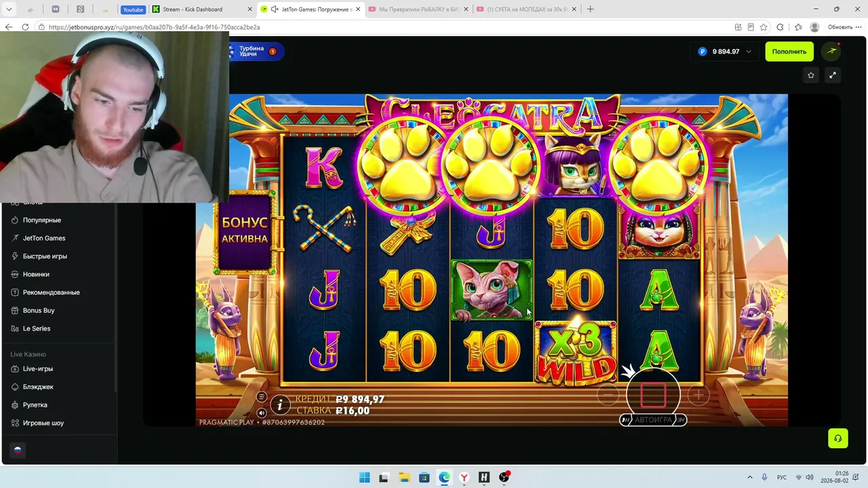868x488 pixels.
Task: Open Игровые шоу in the sidebar
Action: click(x=43, y=423)
